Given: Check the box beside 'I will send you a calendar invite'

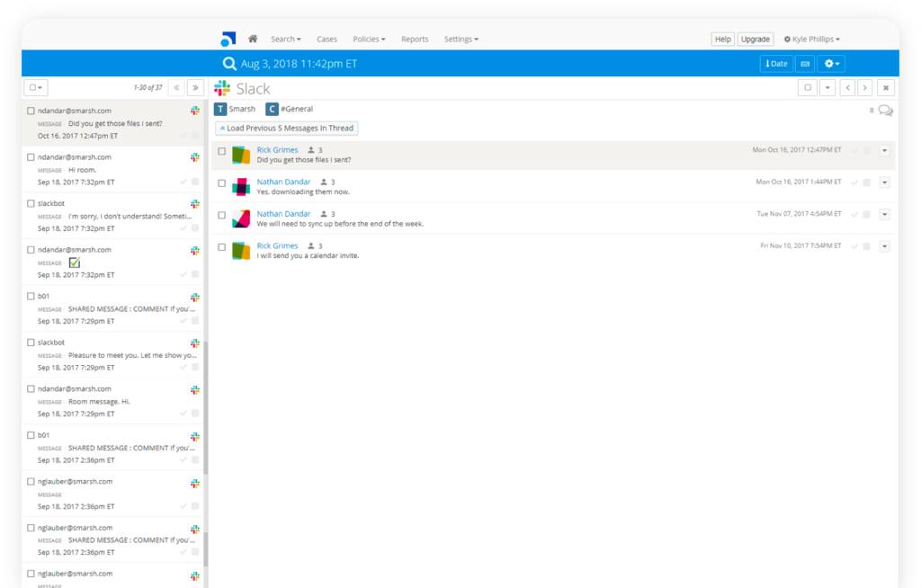Looking at the screenshot, I should tap(221, 246).
